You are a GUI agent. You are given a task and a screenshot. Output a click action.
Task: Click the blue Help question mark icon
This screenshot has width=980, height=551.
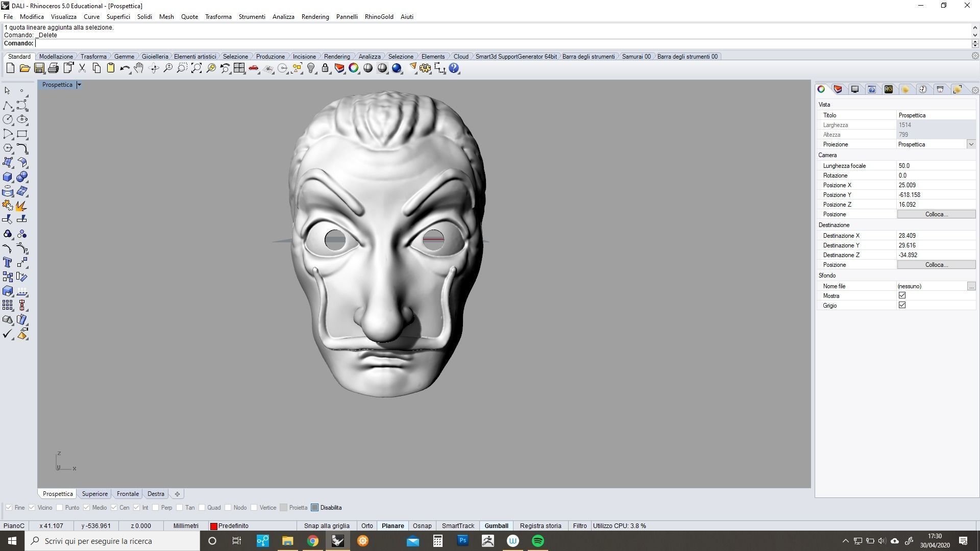pyautogui.click(x=454, y=68)
